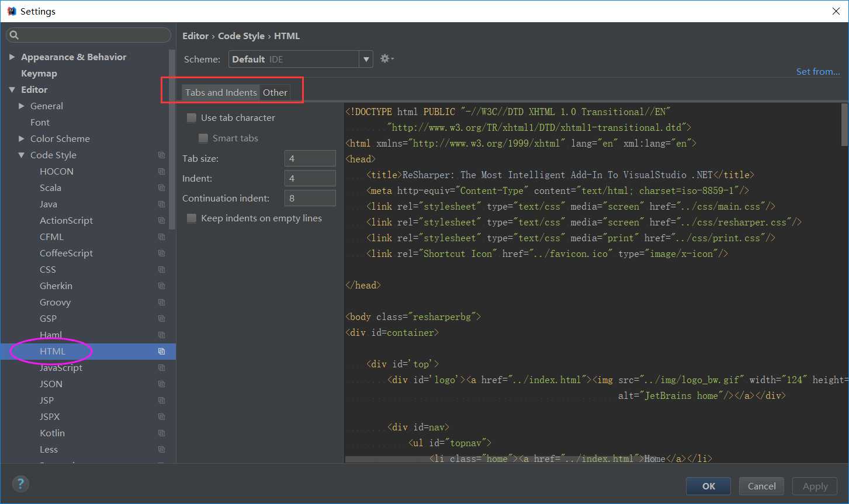Viewport: 849px width, 504px height.
Task: Toggle the Smart tabs checkbox
Action: 203,138
